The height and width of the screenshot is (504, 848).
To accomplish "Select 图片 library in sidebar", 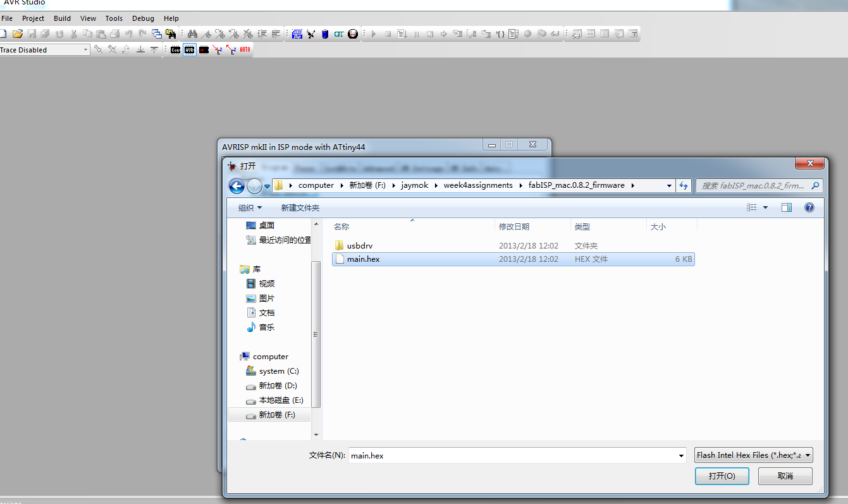I will click(x=260, y=298).
